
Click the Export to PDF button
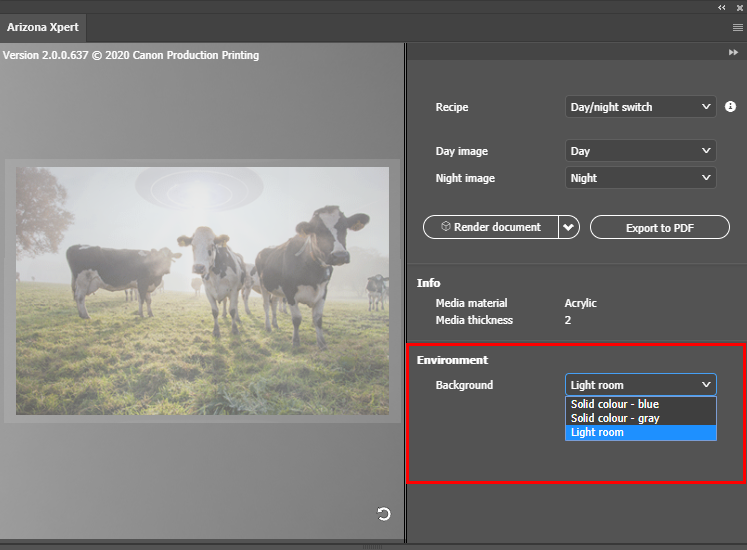coord(659,227)
